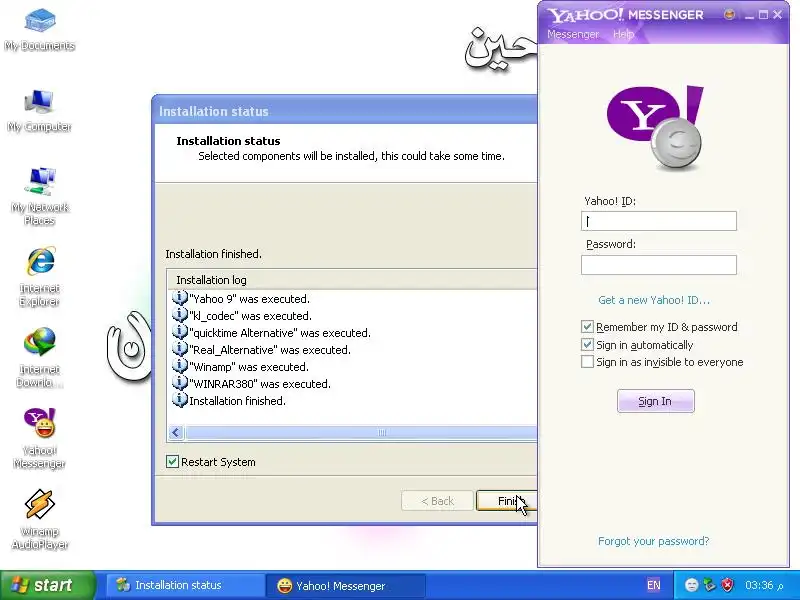
Task: Click the red shield security tray icon
Action: pyautogui.click(x=727, y=585)
